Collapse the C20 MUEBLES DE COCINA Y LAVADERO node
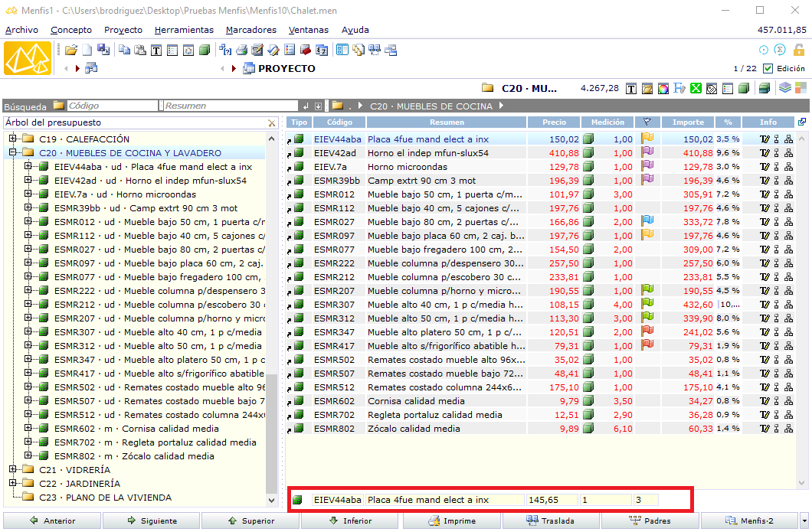 13,152
